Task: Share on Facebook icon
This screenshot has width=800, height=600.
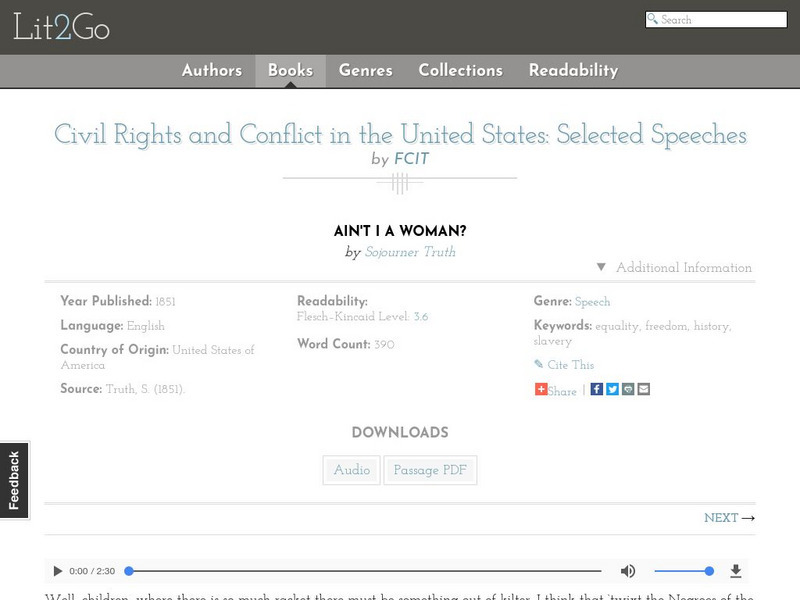Action: [597, 389]
